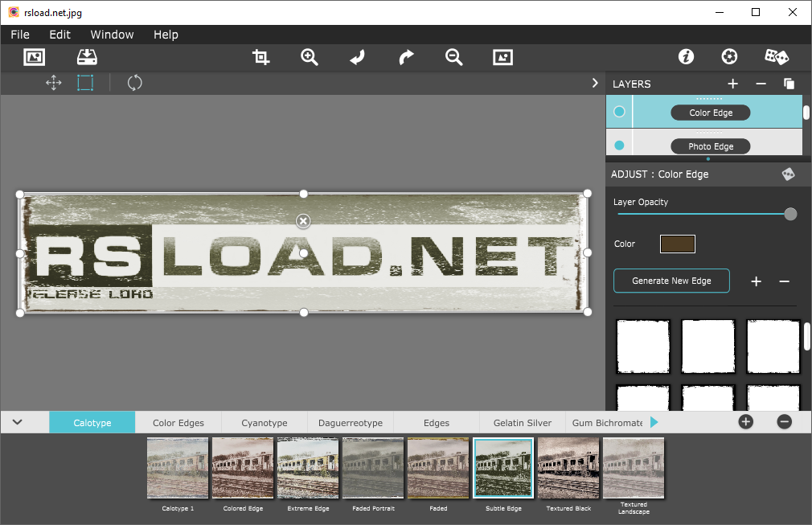This screenshot has height=525, width=812.
Task: Apply the Calotype 1 preset
Action: (178, 468)
